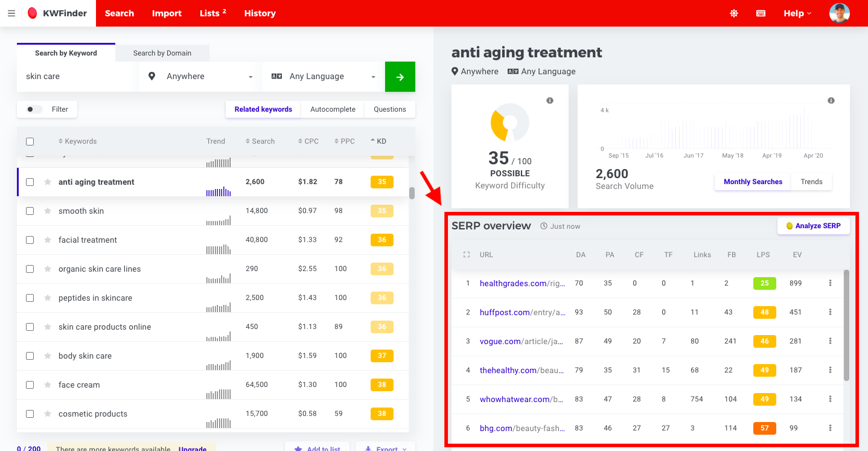Open Keyword Difficulty info icon

click(x=550, y=100)
